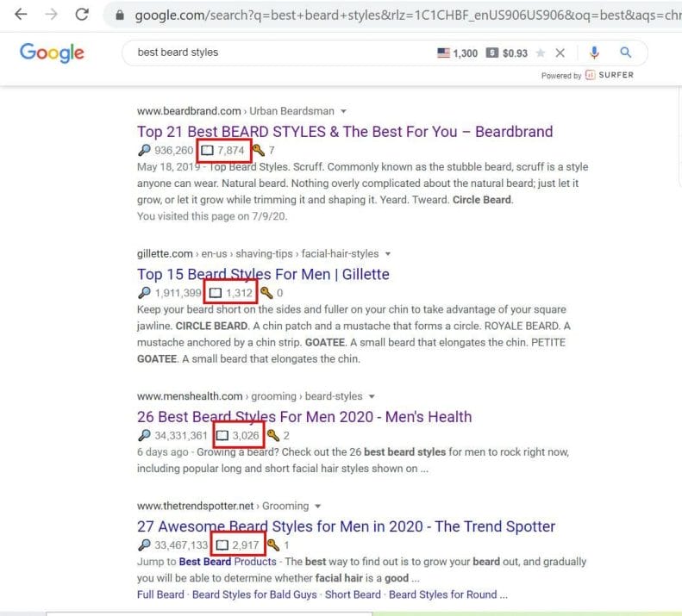Image resolution: width=682 pixels, height=616 pixels.
Task: Open 26 Best Beard Styles Men's Health link
Action: (304, 417)
